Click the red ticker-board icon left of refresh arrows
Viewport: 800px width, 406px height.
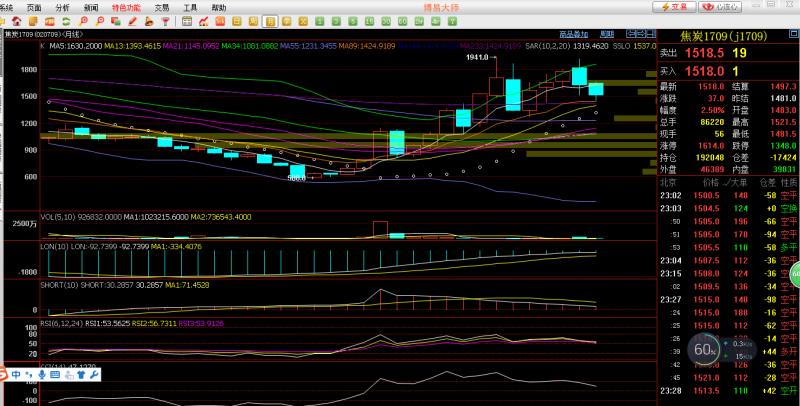(x=50, y=21)
